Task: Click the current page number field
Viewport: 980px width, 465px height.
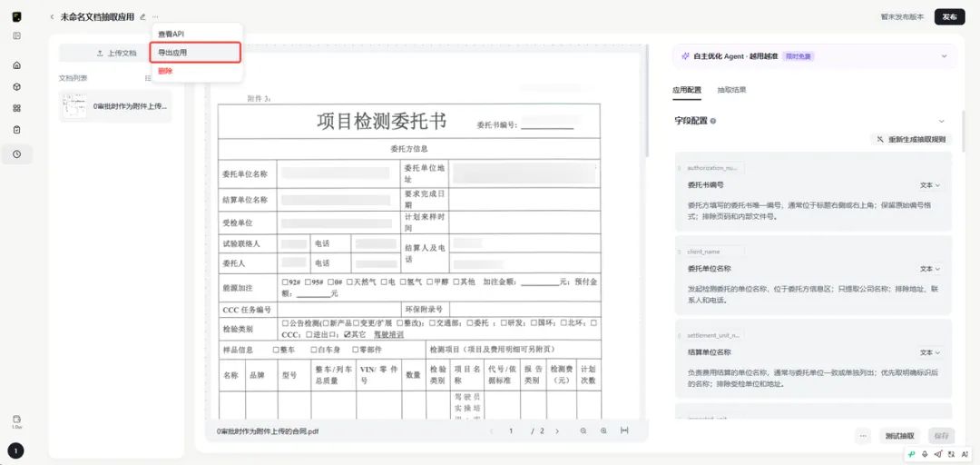Action: tap(511, 431)
